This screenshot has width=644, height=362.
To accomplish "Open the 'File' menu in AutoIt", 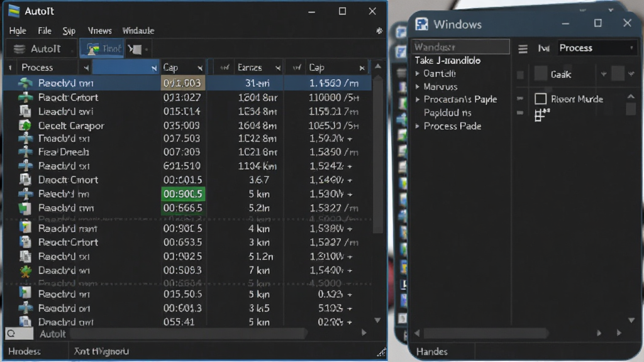I will click(45, 31).
